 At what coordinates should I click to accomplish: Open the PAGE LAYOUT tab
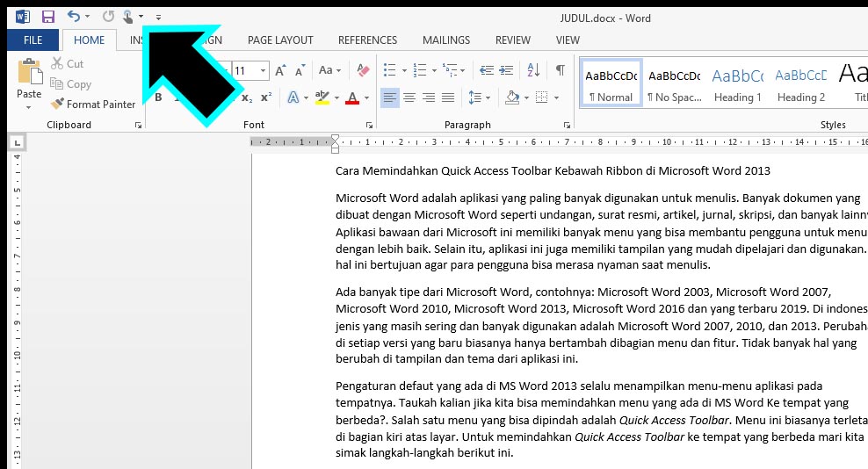[x=280, y=40]
